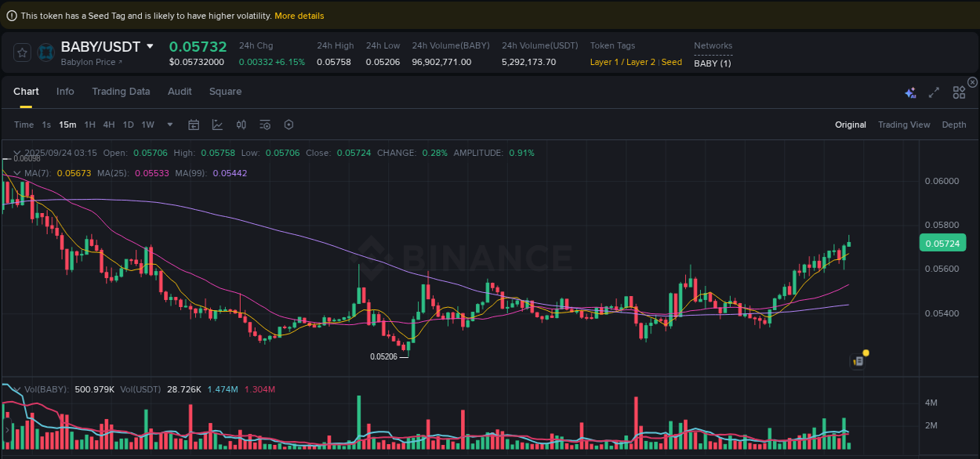Image resolution: width=980 pixels, height=459 pixels.
Task: Switch to the Trading Data tab
Action: point(121,92)
